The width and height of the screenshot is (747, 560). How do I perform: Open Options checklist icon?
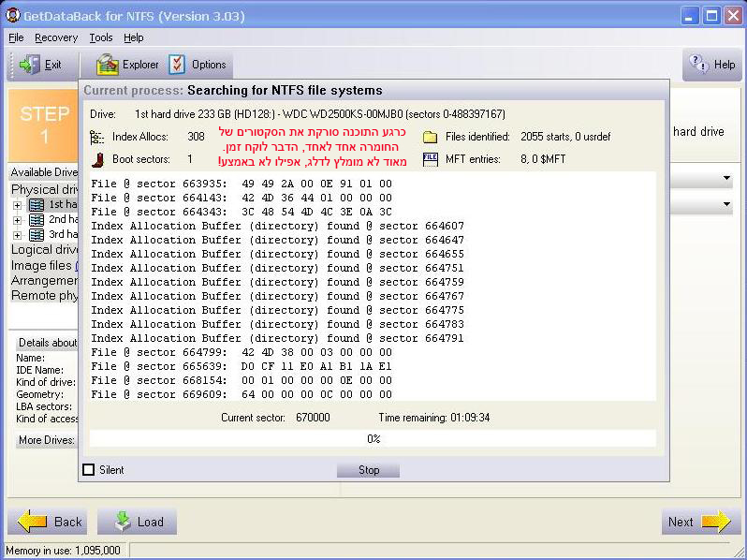click(177, 65)
